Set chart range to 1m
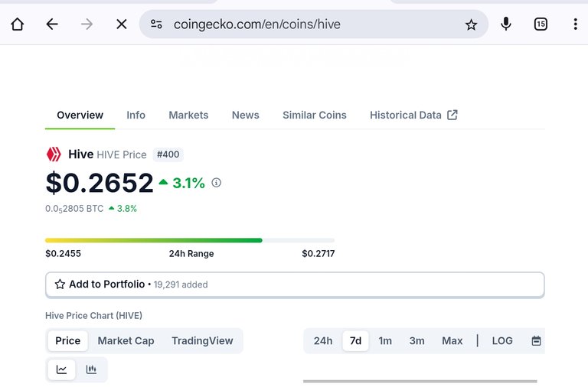 385,340
